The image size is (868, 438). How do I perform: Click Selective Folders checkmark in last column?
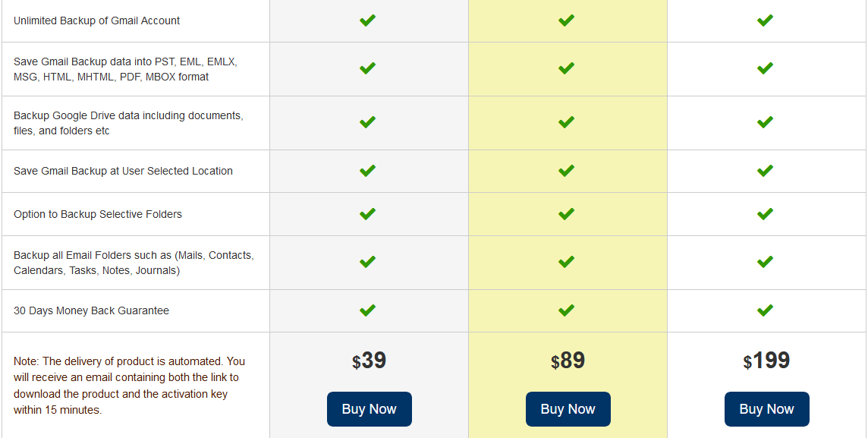(x=765, y=214)
